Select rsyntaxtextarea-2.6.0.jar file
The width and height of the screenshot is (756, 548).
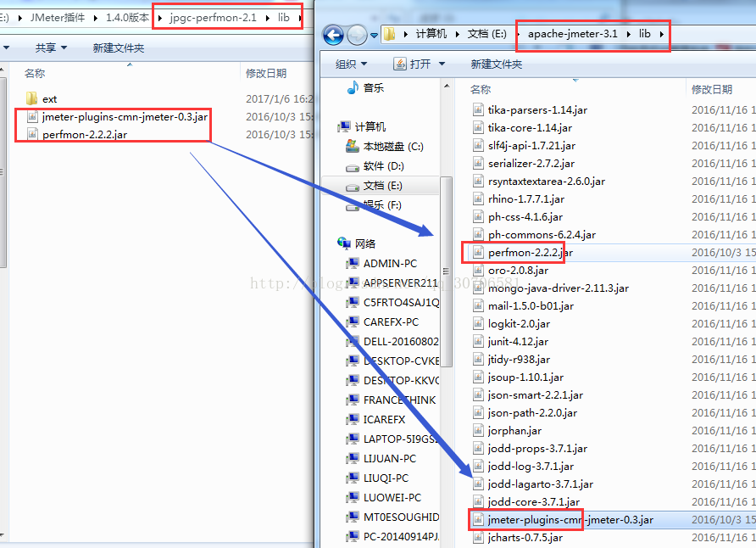538,182
